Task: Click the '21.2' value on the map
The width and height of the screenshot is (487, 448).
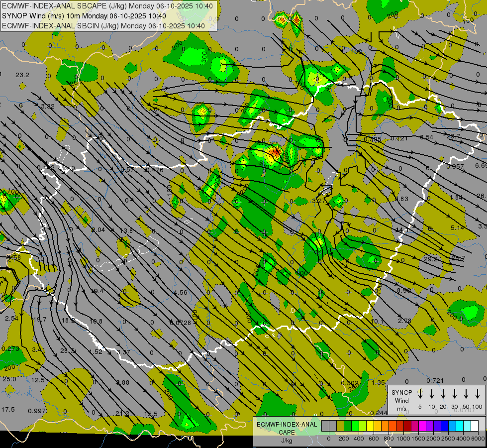Action: pyautogui.click(x=122, y=413)
